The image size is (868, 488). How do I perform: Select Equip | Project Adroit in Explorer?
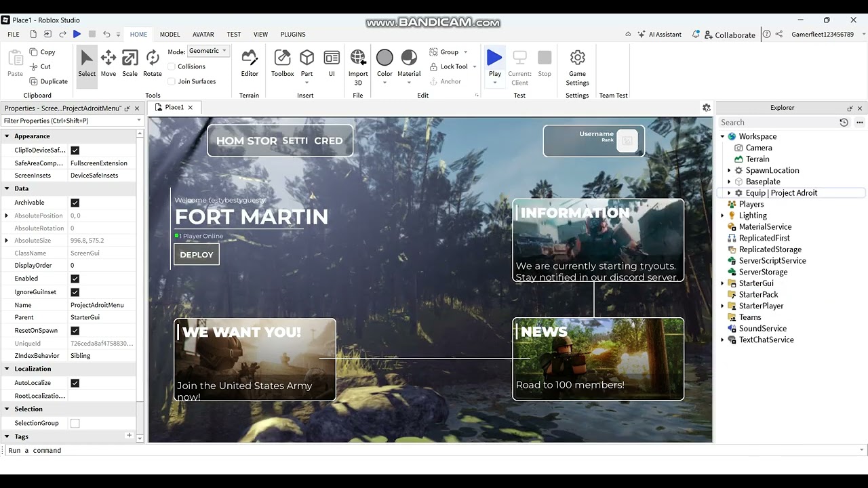[x=782, y=193]
